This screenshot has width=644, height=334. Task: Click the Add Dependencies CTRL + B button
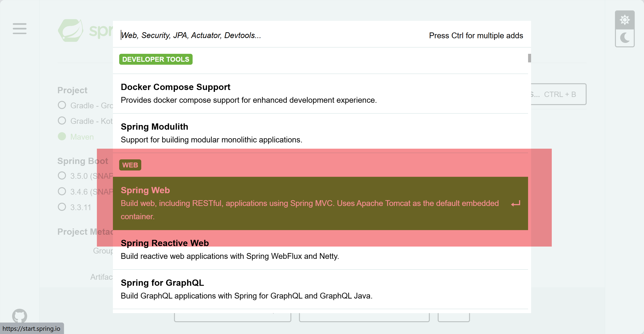pos(559,94)
